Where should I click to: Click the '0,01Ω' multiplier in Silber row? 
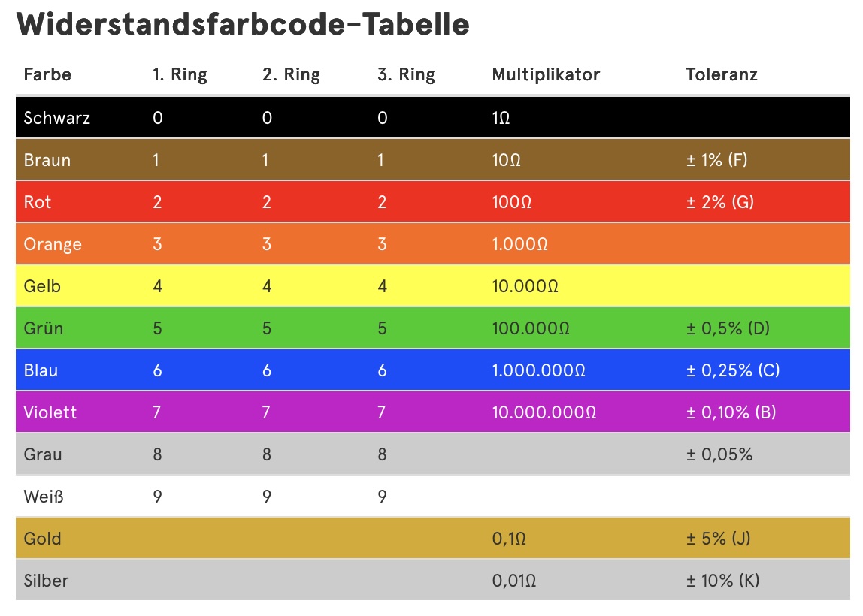(514, 581)
